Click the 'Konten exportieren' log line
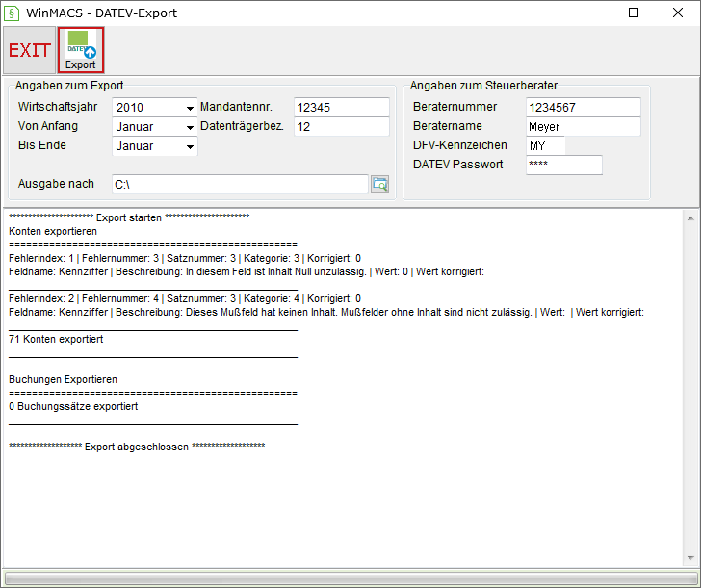Screen dimensions: 702x588 point(53,231)
